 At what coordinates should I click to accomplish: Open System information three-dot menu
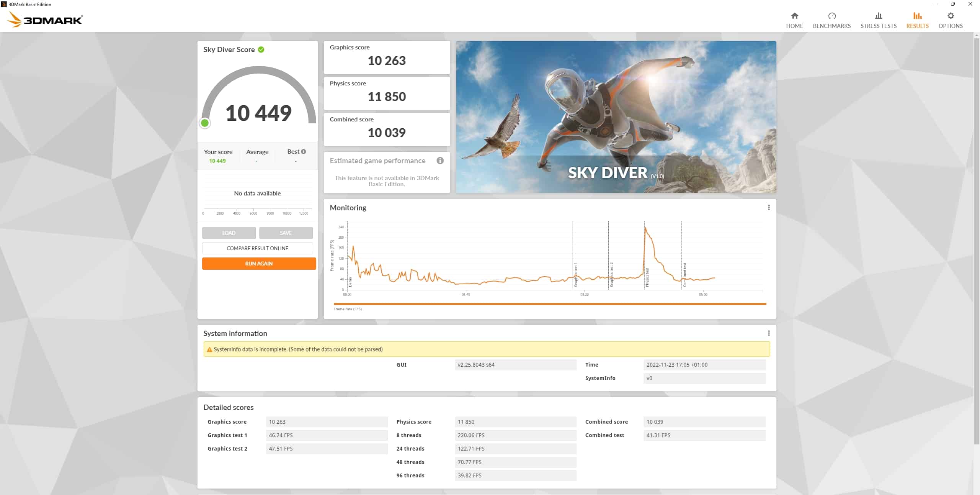(768, 333)
